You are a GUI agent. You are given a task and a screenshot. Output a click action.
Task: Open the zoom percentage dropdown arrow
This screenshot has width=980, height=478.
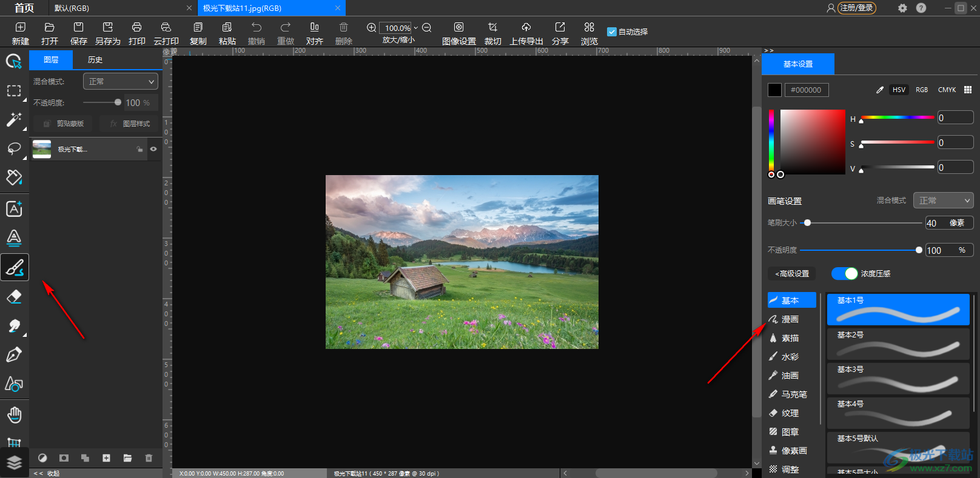[x=416, y=28]
